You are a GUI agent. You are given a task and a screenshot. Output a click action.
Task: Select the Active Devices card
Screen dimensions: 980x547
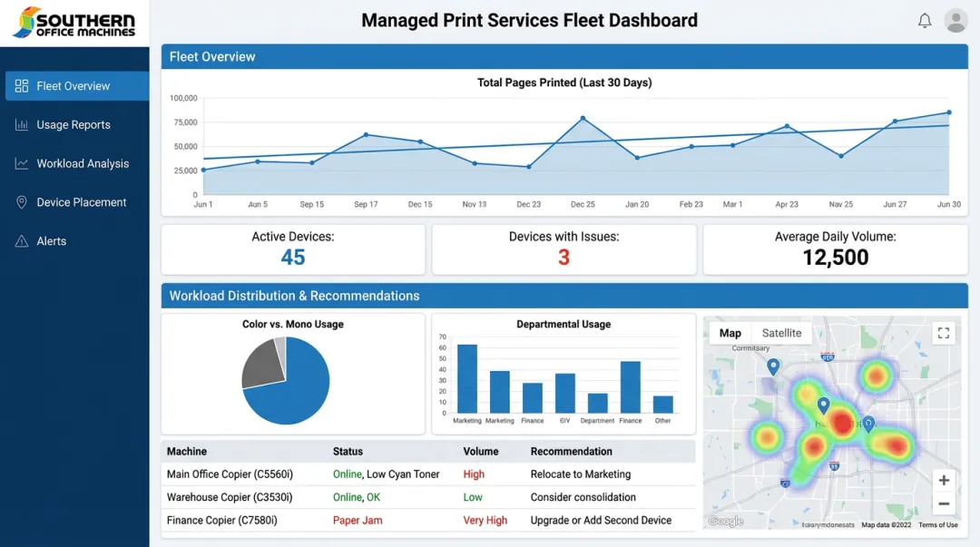(x=293, y=249)
